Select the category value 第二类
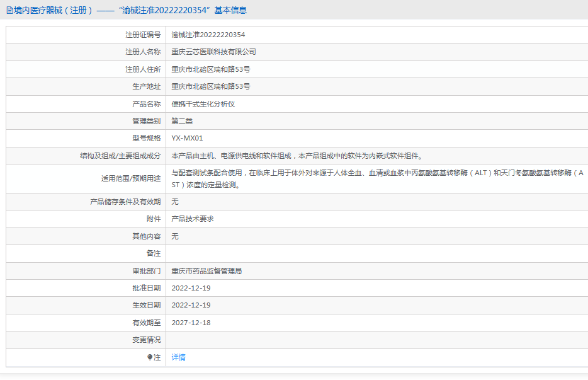The width and height of the screenshot is (588, 380). click(182, 121)
